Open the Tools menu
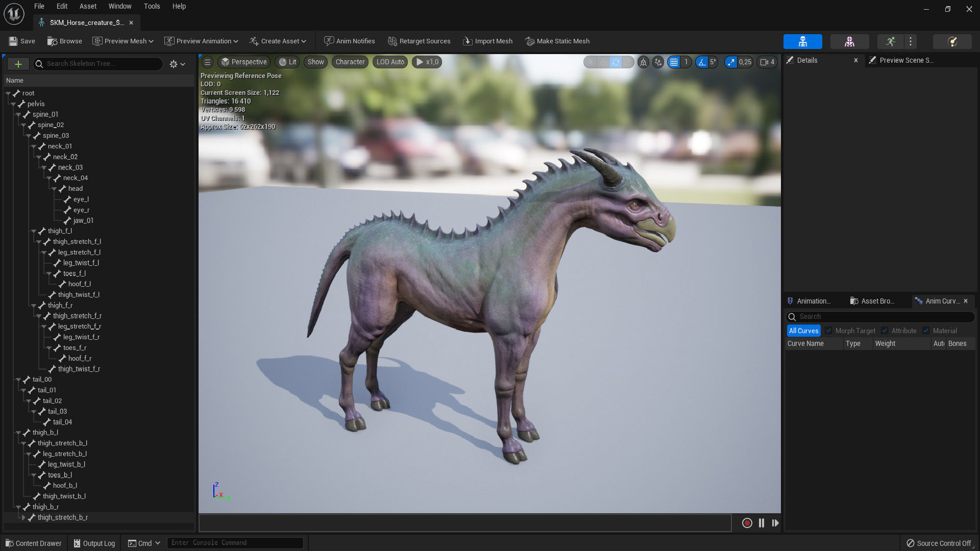Screen dimensions: 980x551 [152, 6]
